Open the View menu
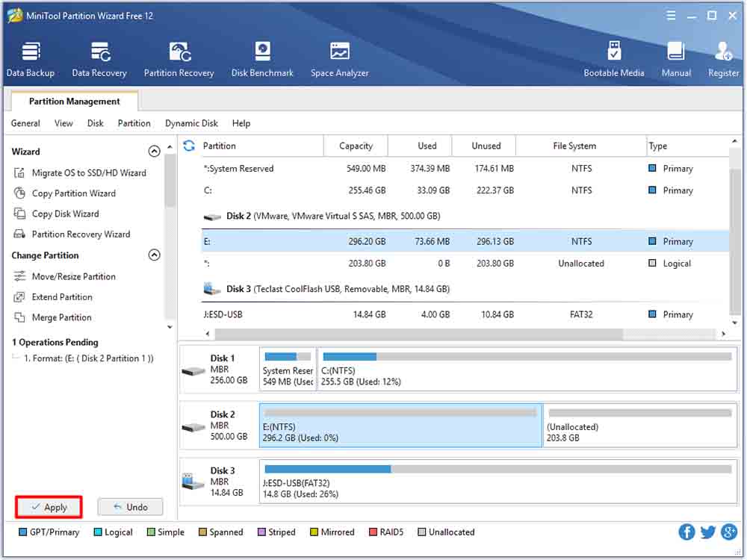747x560 pixels. (x=63, y=123)
